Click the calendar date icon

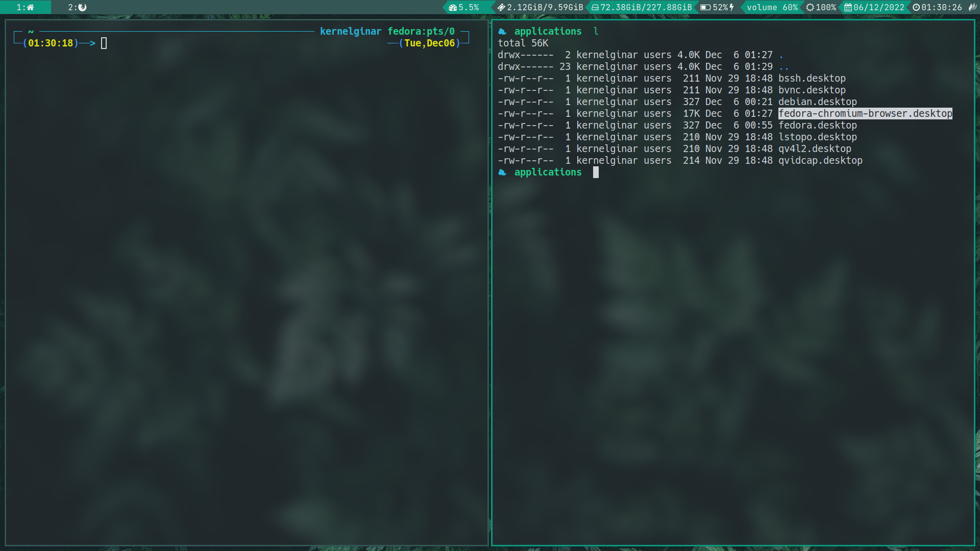pos(848,8)
